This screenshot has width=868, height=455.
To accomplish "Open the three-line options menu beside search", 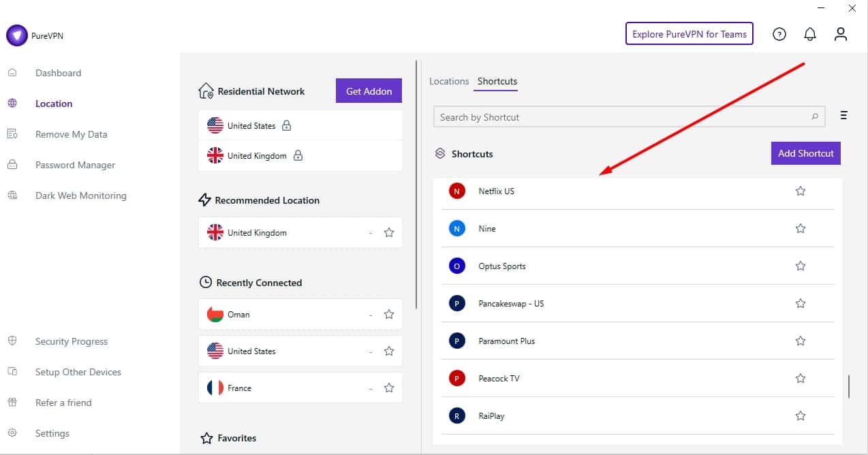I will click(843, 116).
